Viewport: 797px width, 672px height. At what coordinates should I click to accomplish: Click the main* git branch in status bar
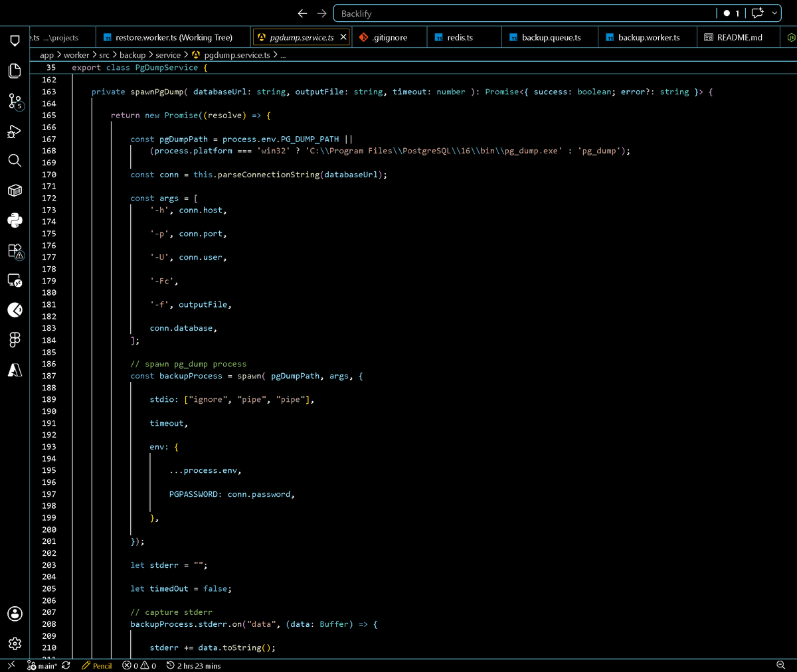point(43,665)
